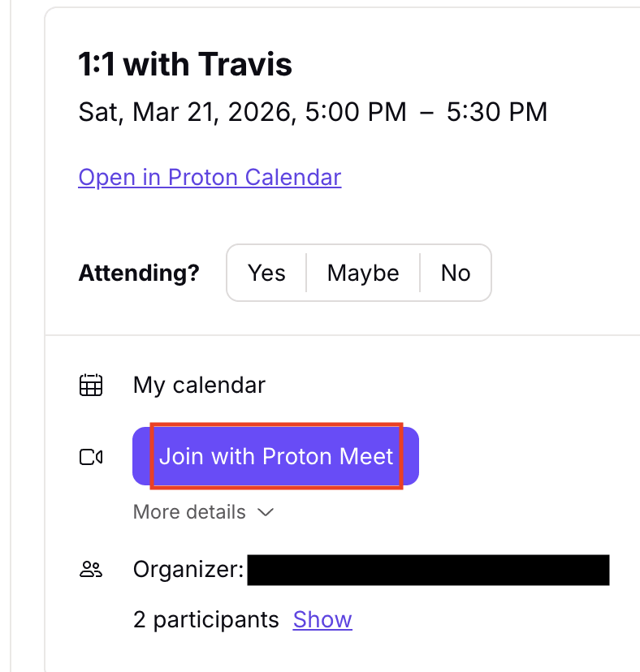Click the attendees icon beside Organizer
The width and height of the screenshot is (640, 672).
point(91,570)
